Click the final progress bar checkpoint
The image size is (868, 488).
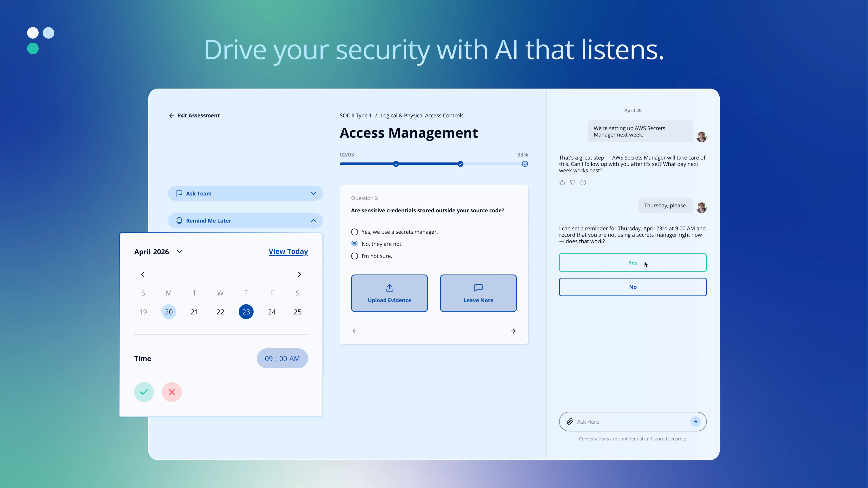pyautogui.click(x=525, y=164)
